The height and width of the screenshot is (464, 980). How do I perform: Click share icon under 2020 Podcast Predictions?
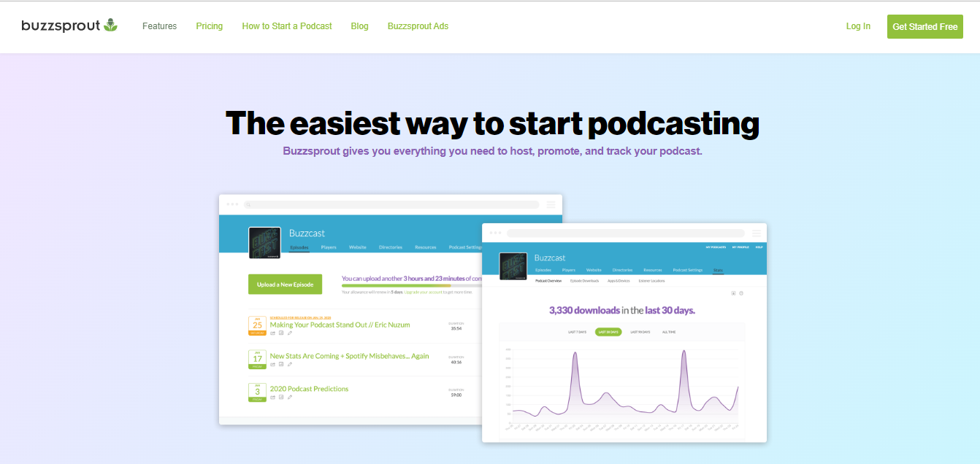(x=273, y=398)
